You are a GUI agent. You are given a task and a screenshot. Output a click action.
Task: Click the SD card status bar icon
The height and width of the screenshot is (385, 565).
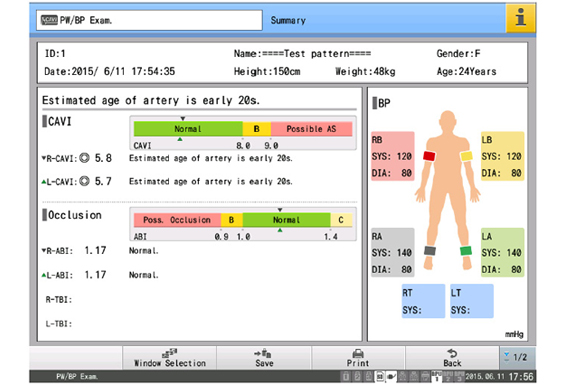(x=380, y=377)
